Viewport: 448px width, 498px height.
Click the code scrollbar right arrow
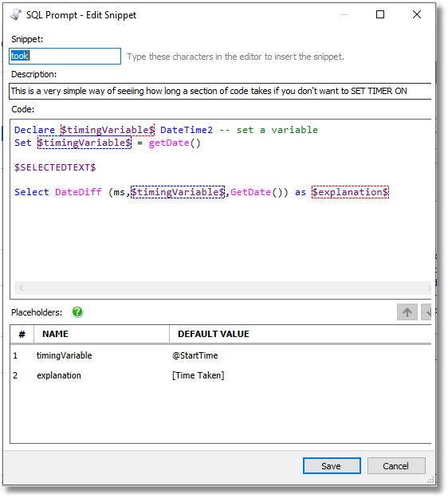[429, 288]
